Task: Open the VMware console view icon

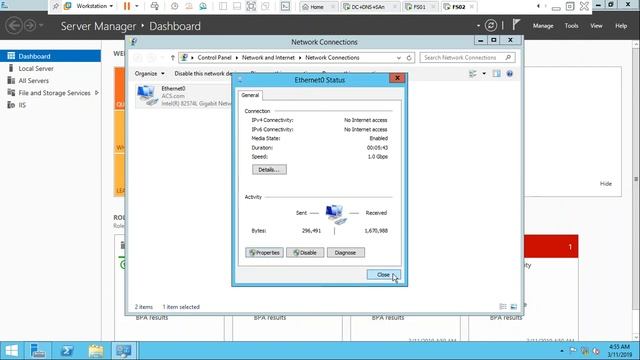Action: pyautogui.click(x=285, y=6)
